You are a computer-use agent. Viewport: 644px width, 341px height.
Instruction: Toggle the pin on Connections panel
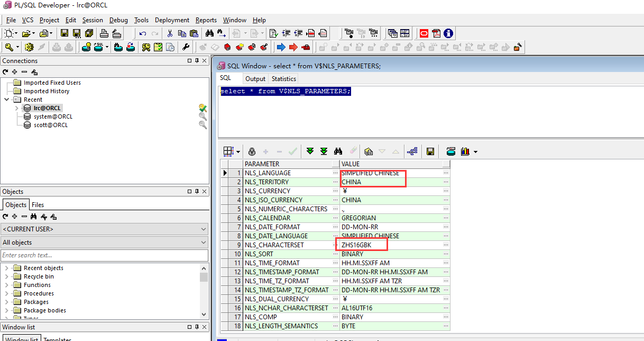click(x=197, y=61)
